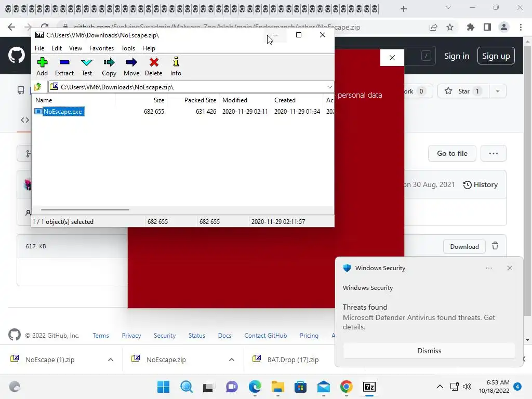Screen dimensions: 532x399
Task: Open Microsoft Edge from taskbar
Action: coord(255,387)
